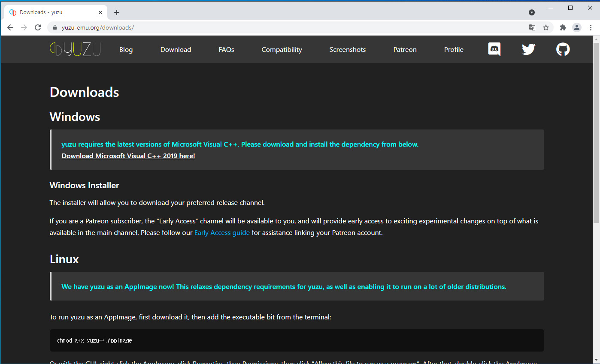This screenshot has height=364, width=600.
Task: Open the Compatibility menu item
Action: tap(282, 49)
